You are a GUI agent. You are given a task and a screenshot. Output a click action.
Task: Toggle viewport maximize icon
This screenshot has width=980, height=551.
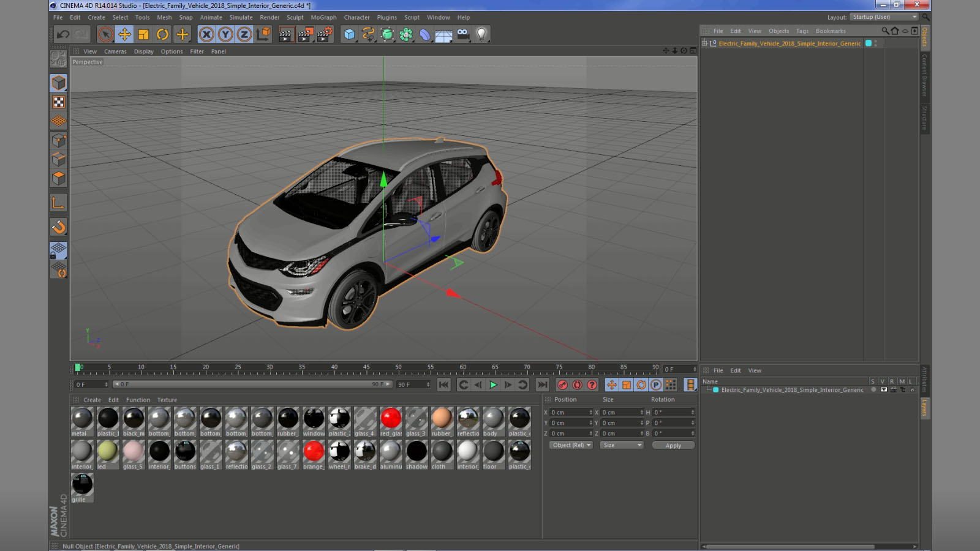click(693, 51)
